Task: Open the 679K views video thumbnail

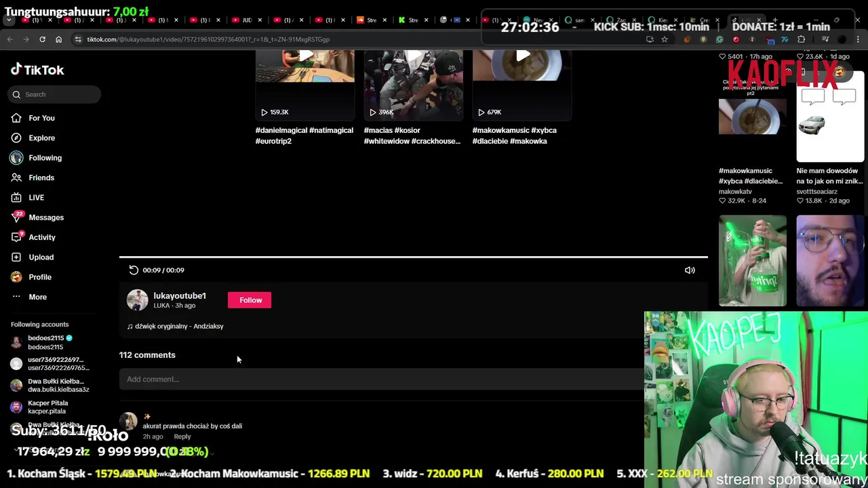Action: [521, 85]
